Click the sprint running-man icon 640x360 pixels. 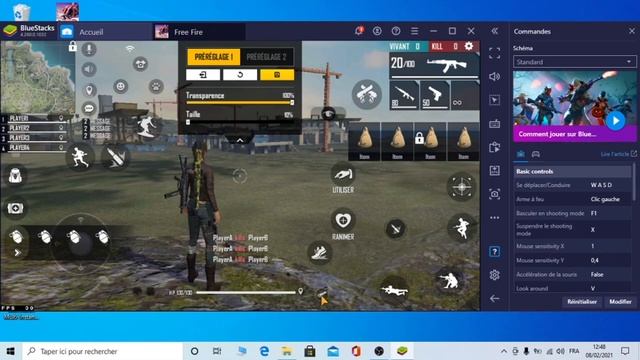(x=80, y=157)
